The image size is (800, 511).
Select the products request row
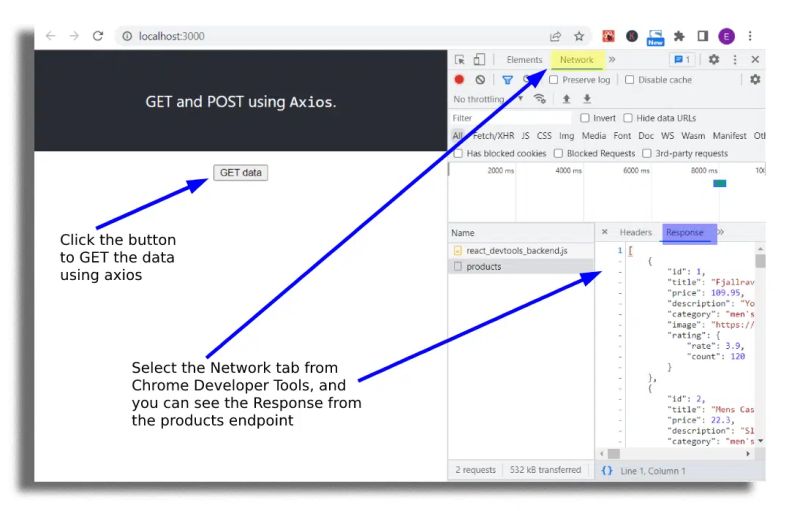(521, 266)
